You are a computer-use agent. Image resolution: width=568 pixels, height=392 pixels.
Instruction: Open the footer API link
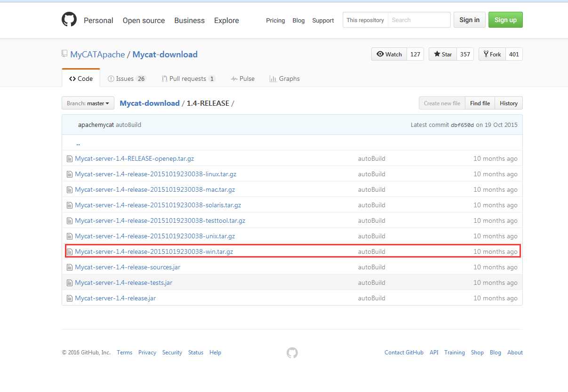point(434,353)
